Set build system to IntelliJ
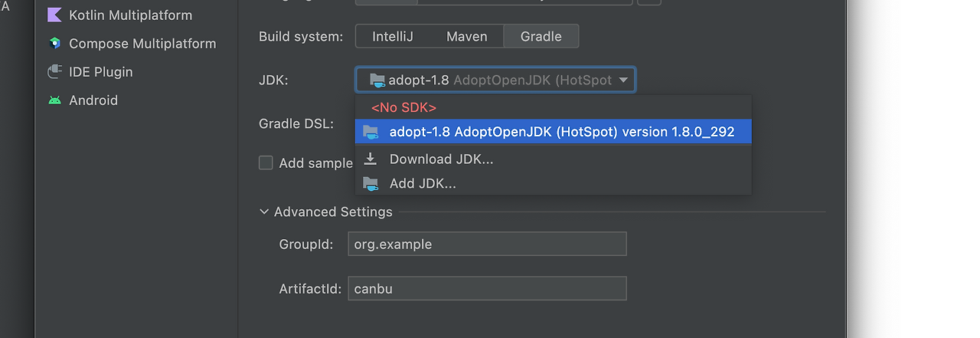This screenshot has height=338, width=980. pyautogui.click(x=393, y=36)
